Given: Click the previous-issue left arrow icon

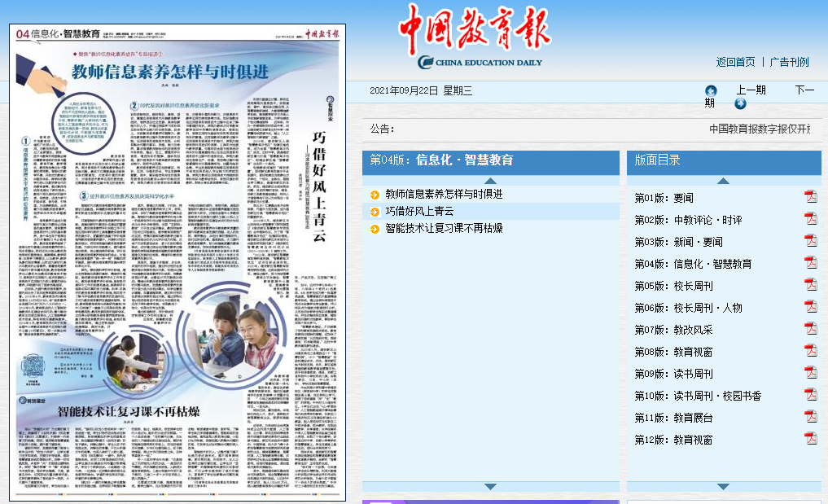Looking at the screenshot, I should pos(711,90).
